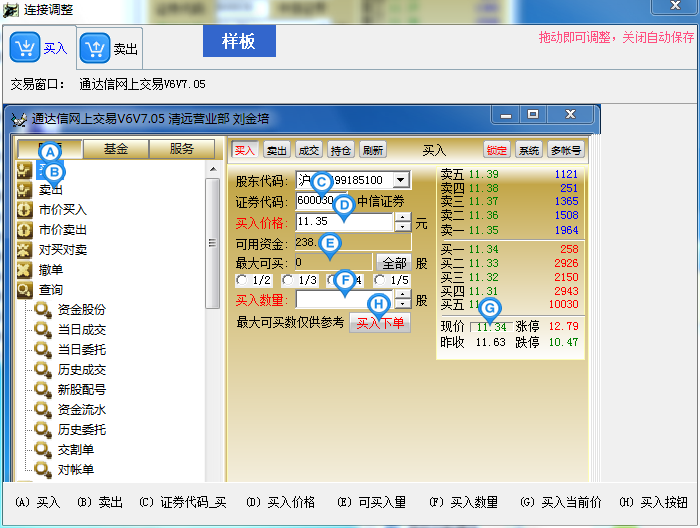700x528 pixels.
Task: Select 撤单 in the sidebar
Action: (x=50, y=270)
